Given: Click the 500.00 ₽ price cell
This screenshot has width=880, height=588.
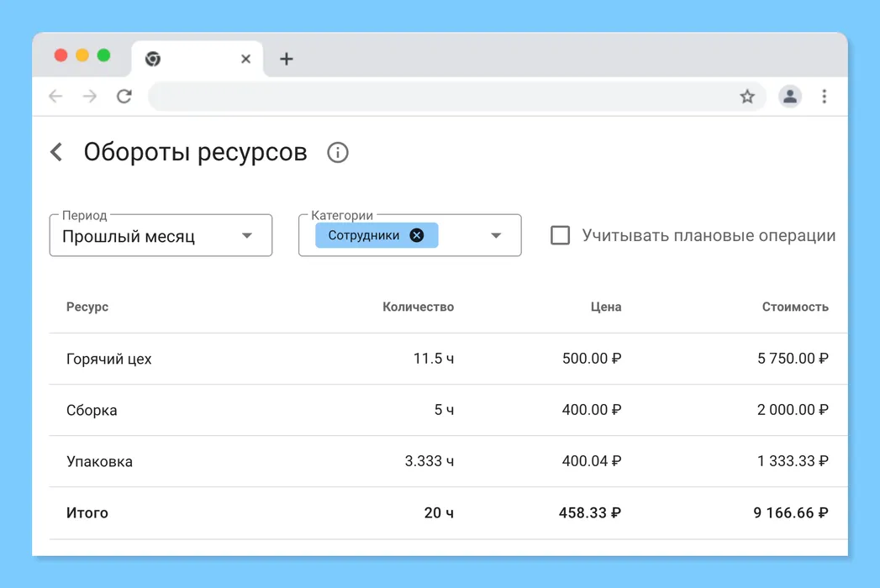Looking at the screenshot, I should (592, 359).
